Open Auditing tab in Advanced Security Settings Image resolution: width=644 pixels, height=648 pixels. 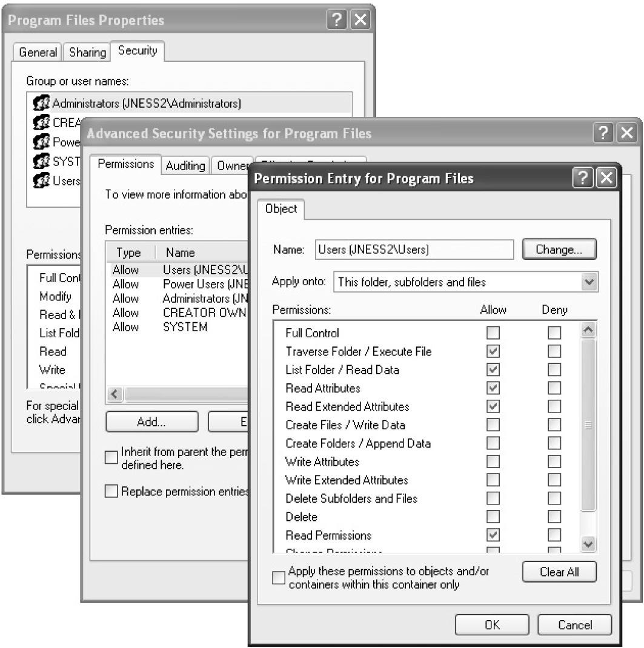(x=185, y=166)
